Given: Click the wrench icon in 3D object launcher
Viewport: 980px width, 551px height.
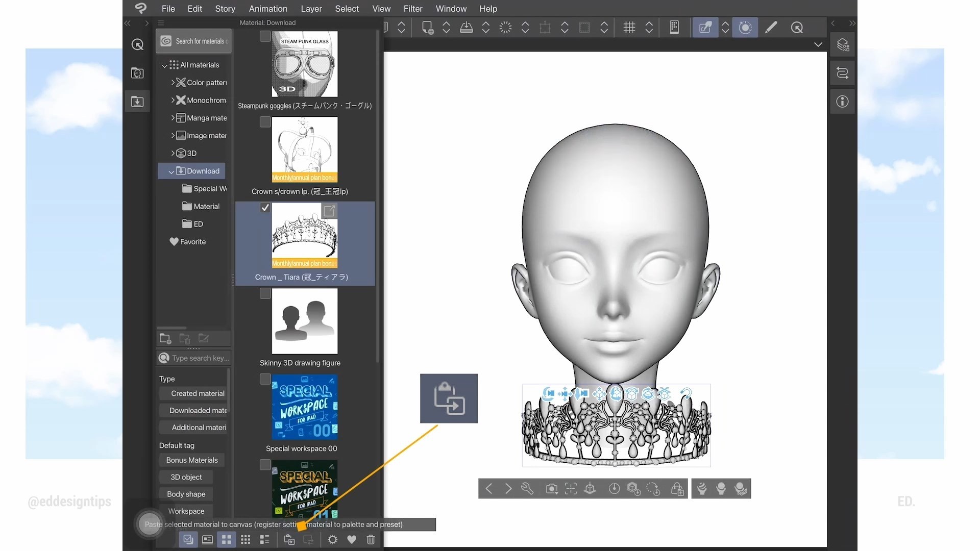Looking at the screenshot, I should click(527, 489).
